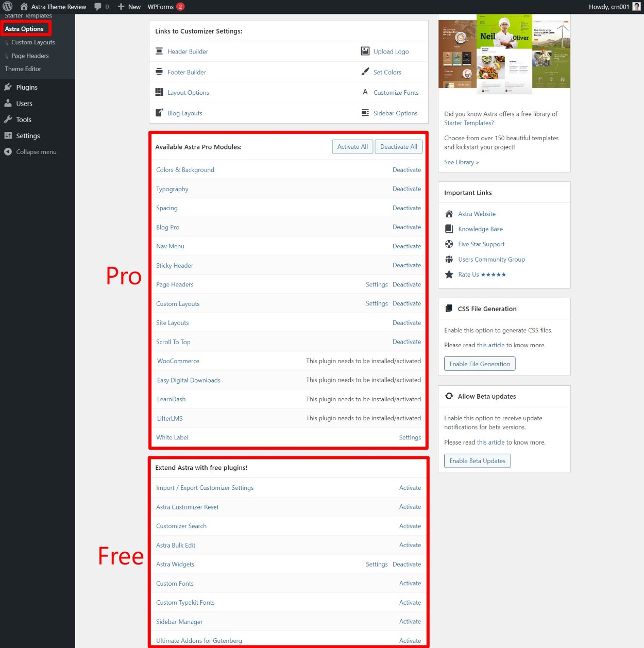Deactivate the Colors & Background module
This screenshot has width=644, height=648.
[406, 169]
